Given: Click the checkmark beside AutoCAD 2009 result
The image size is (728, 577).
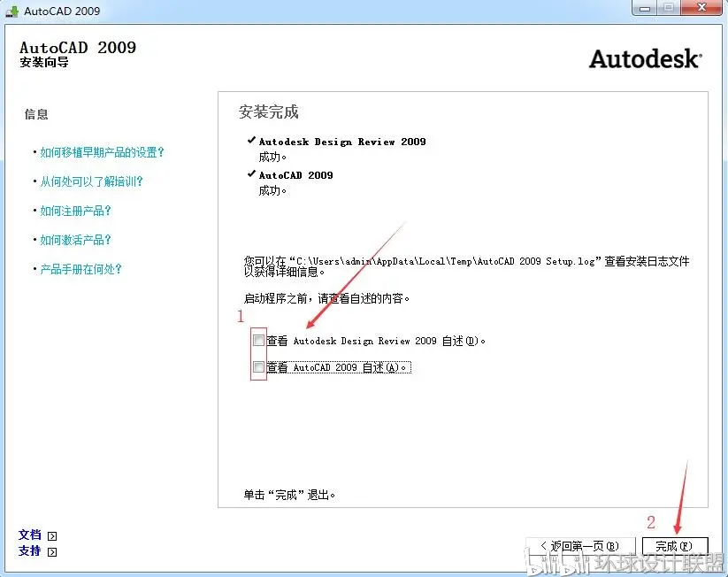Looking at the screenshot, I should click(251, 173).
